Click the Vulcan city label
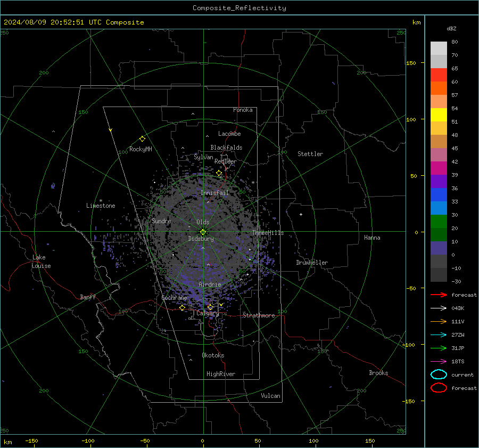Screen dimensions: 479x448 [x=271, y=396]
